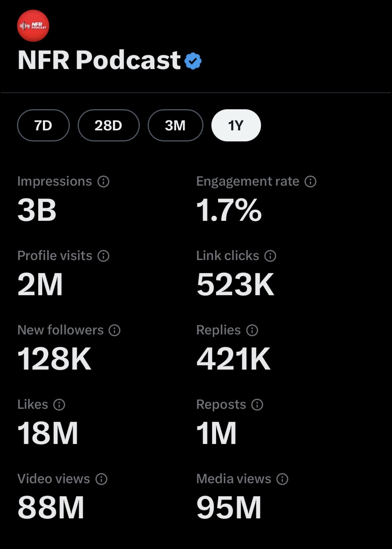Tap the info icon next to Profile visits
Screen dimensions: 392x549
pyautogui.click(x=103, y=256)
